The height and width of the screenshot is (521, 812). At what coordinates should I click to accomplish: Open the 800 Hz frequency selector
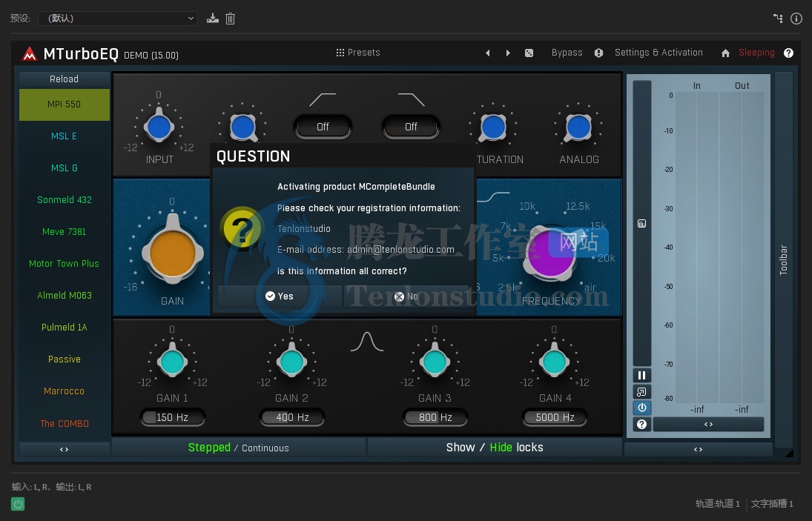point(435,417)
